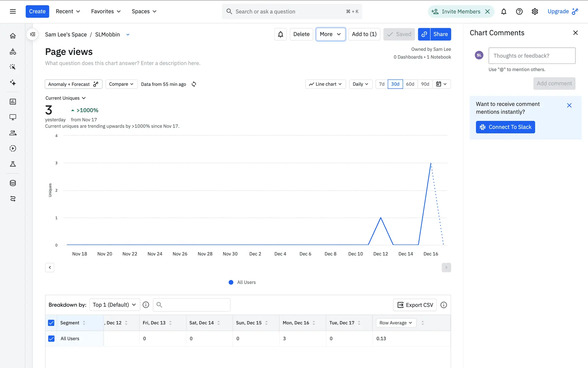Click Connect To Slack button
This screenshot has height=368, width=588.
(505, 127)
